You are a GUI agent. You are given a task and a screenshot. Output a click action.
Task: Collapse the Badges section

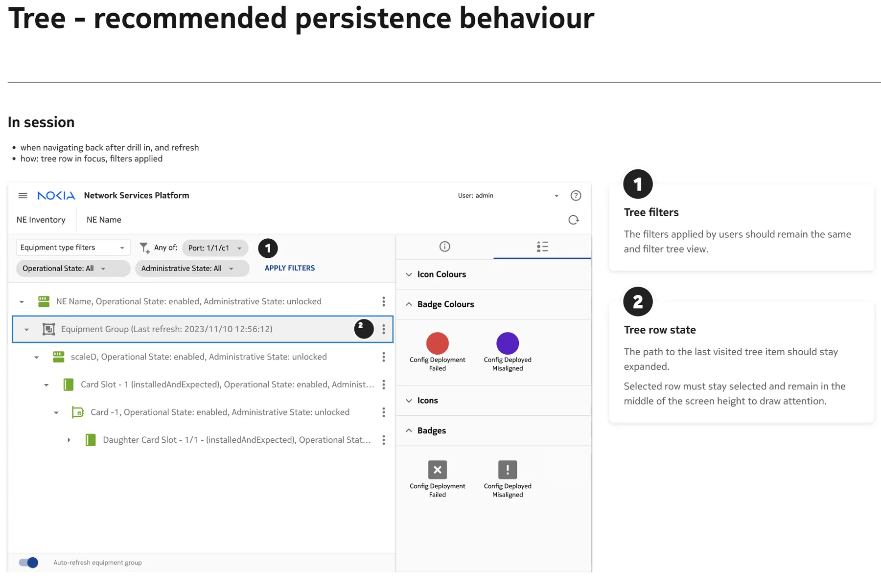(409, 430)
